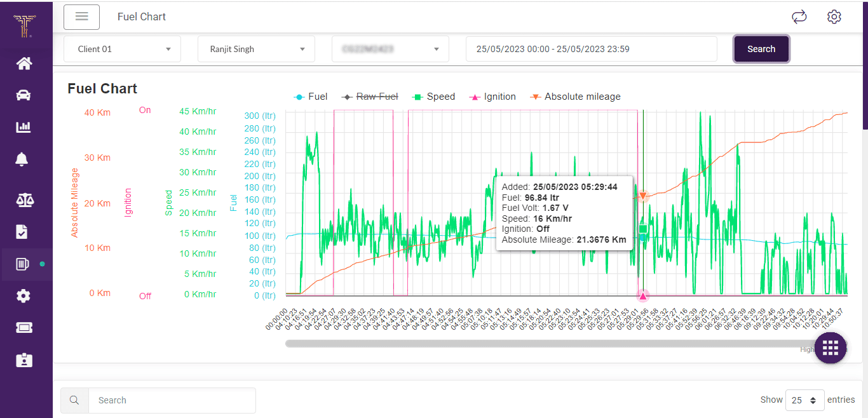Toggle the Fuel series in legend
This screenshot has height=418, width=868.
[x=310, y=97]
